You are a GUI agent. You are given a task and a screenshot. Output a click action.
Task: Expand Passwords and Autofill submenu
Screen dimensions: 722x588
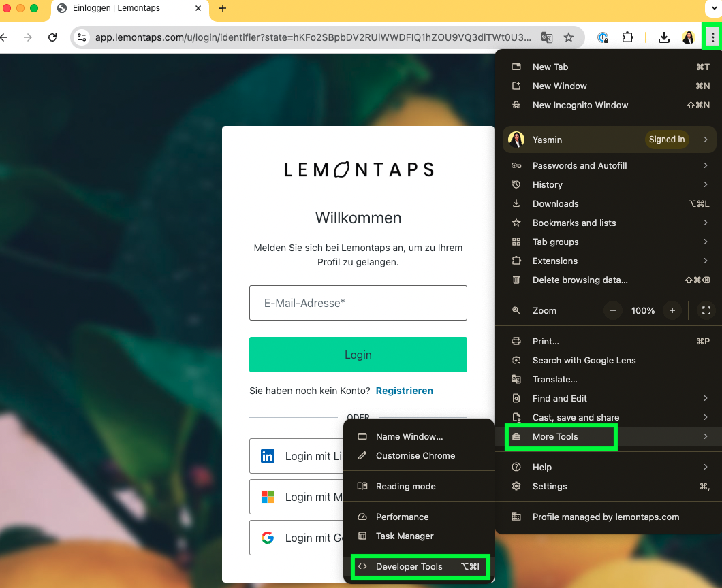click(610, 165)
